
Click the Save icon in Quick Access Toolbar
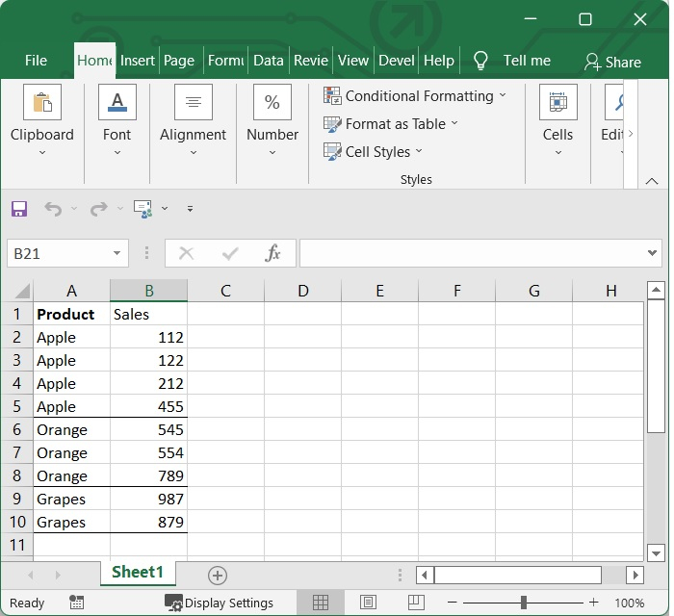pyautogui.click(x=19, y=209)
